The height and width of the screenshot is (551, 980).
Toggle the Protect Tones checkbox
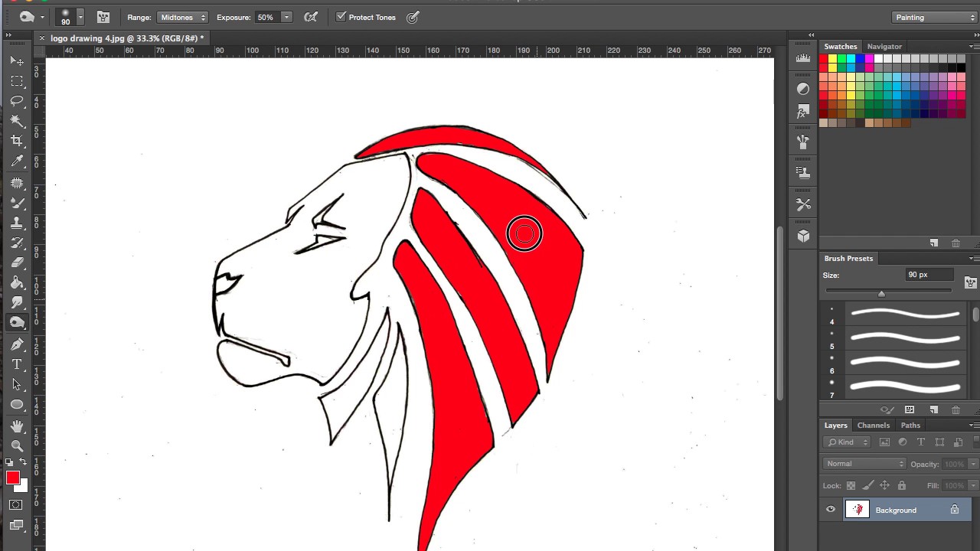[x=341, y=17]
